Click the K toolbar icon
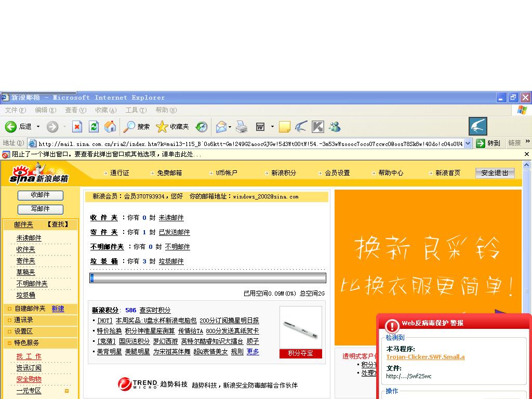Image resolution: width=532 pixels, height=399 pixels. click(318, 127)
